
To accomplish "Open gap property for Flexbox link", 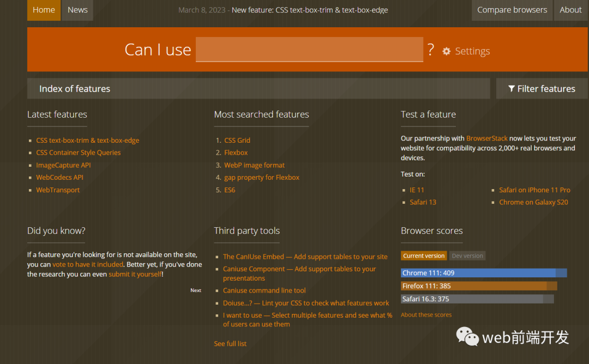I will click(x=262, y=178).
